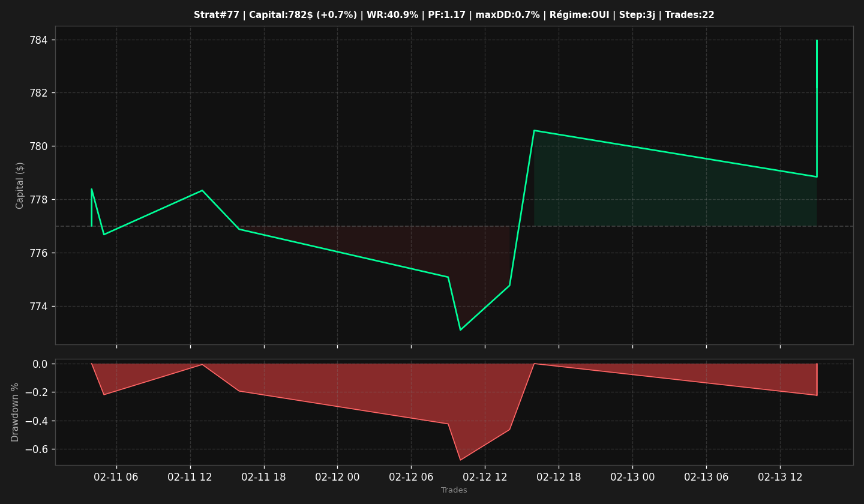Click the 774 tick on capital axis
Image resolution: width=864 pixels, height=504 pixels.
tap(40, 307)
